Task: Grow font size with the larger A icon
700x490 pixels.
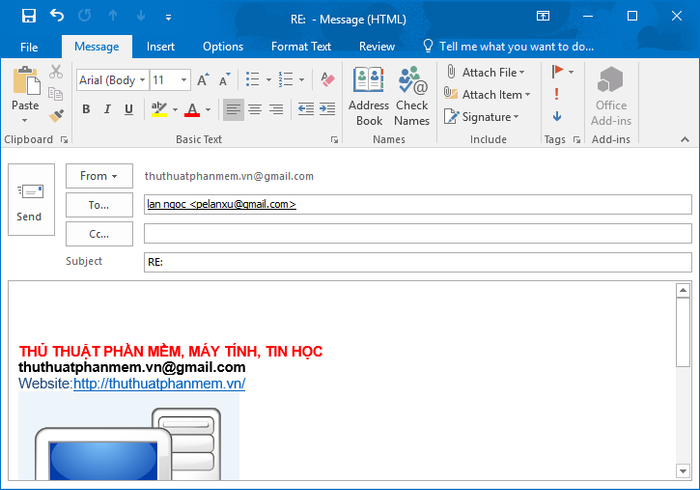Action: coord(203,80)
